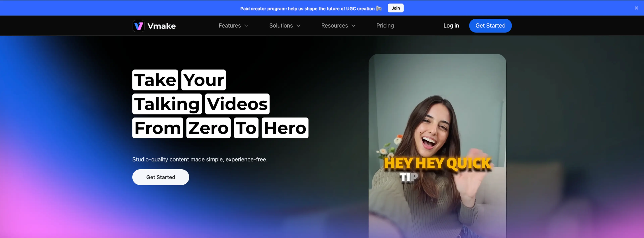This screenshot has width=644, height=238.
Task: Click the megaphone icon in the banner
Action: [x=379, y=9]
